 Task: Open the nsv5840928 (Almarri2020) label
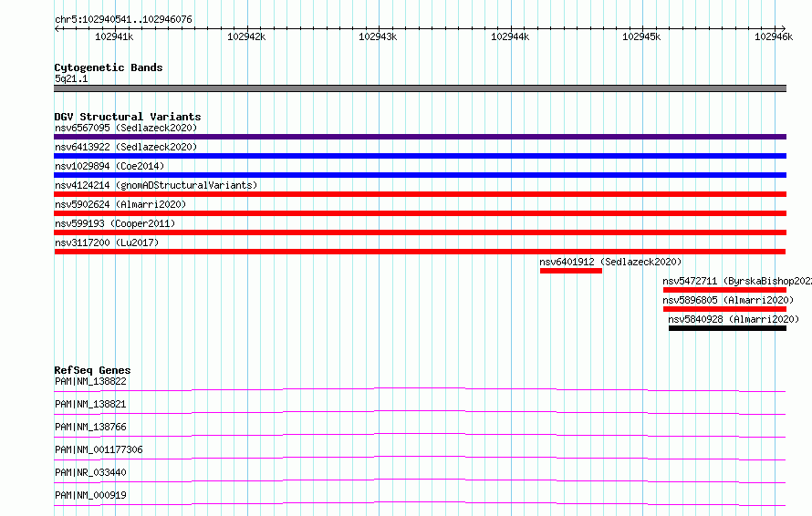[734, 319]
